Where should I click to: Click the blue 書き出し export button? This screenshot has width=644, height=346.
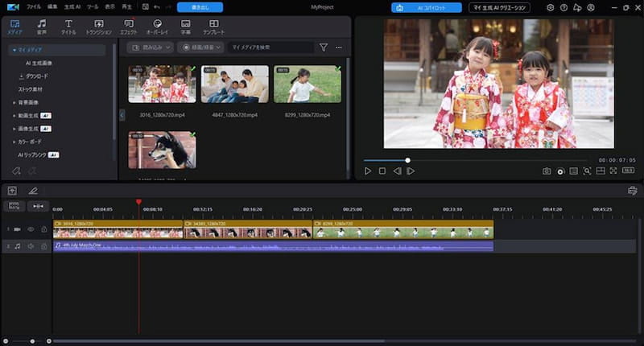point(200,7)
